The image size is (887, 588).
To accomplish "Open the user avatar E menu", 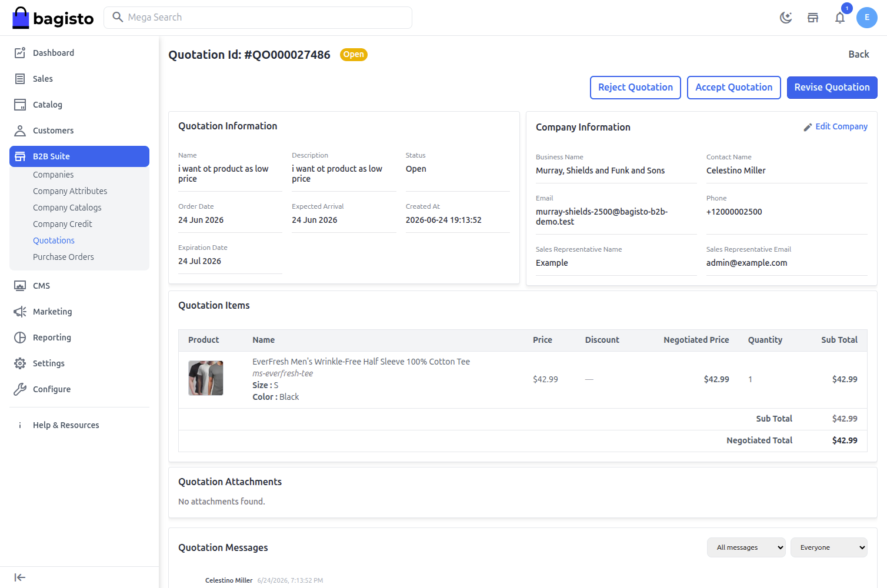I will click(x=867, y=18).
